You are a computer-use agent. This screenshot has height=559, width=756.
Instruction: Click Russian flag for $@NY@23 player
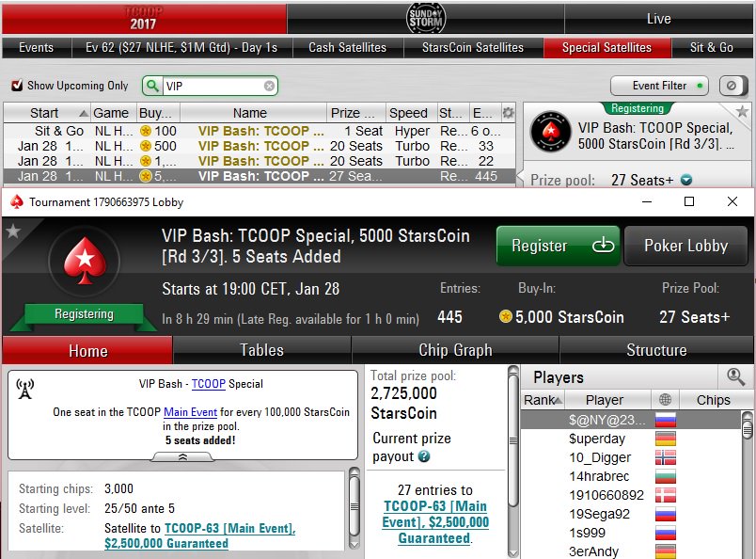click(666, 420)
